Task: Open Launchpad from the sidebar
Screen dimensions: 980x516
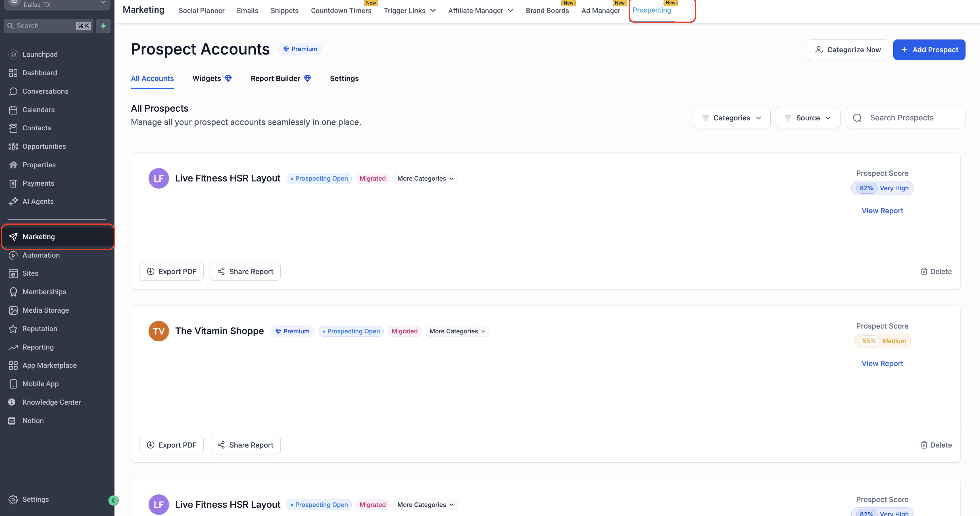Action: coord(39,54)
